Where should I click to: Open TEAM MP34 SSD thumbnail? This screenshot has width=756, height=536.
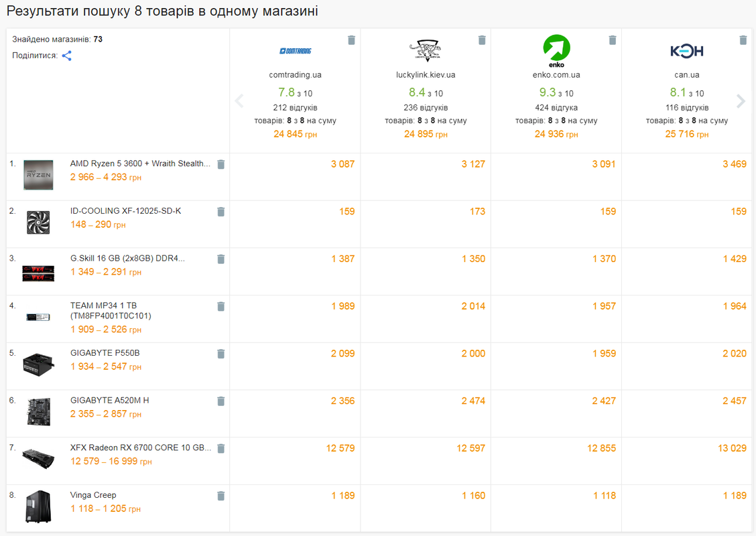point(38,317)
